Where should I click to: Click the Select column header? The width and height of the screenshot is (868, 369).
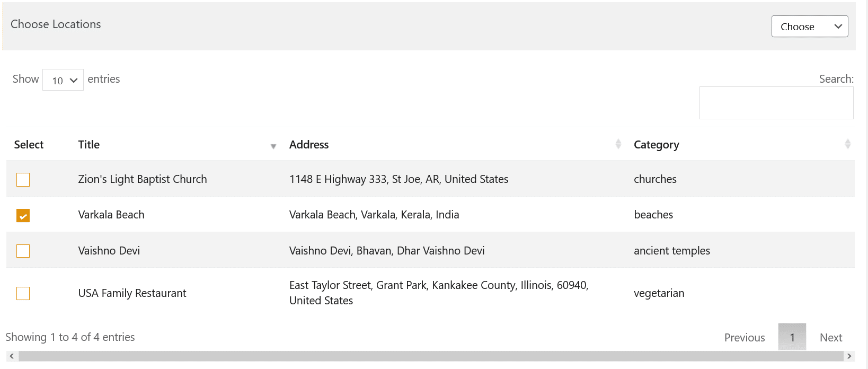28,144
